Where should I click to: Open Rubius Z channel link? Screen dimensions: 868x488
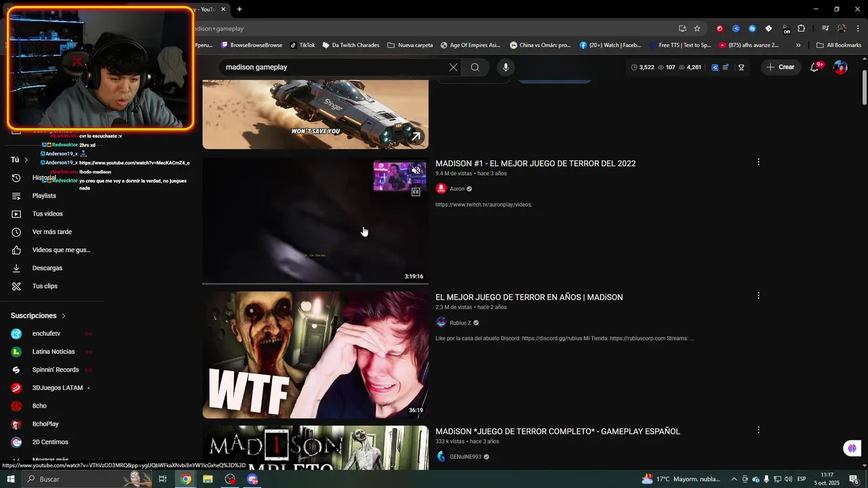[x=460, y=323]
